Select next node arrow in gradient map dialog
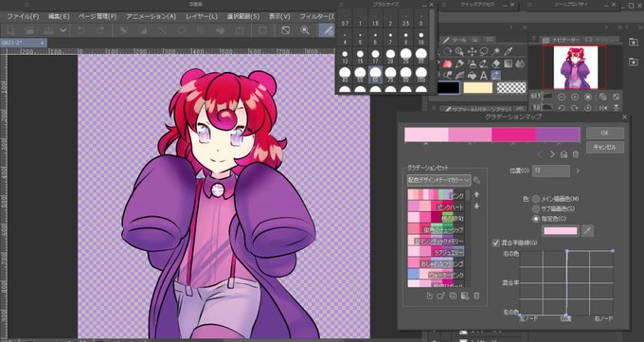The width and height of the screenshot is (644, 342). point(552,154)
